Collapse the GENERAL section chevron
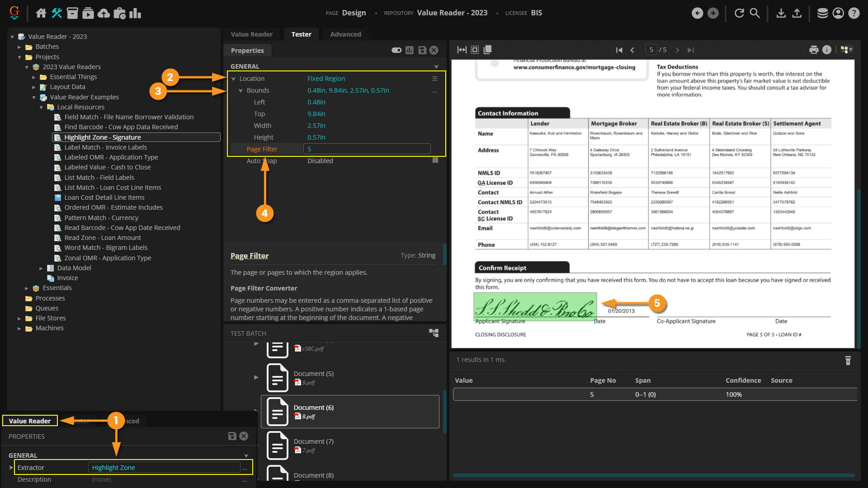The image size is (868, 488). click(x=436, y=66)
